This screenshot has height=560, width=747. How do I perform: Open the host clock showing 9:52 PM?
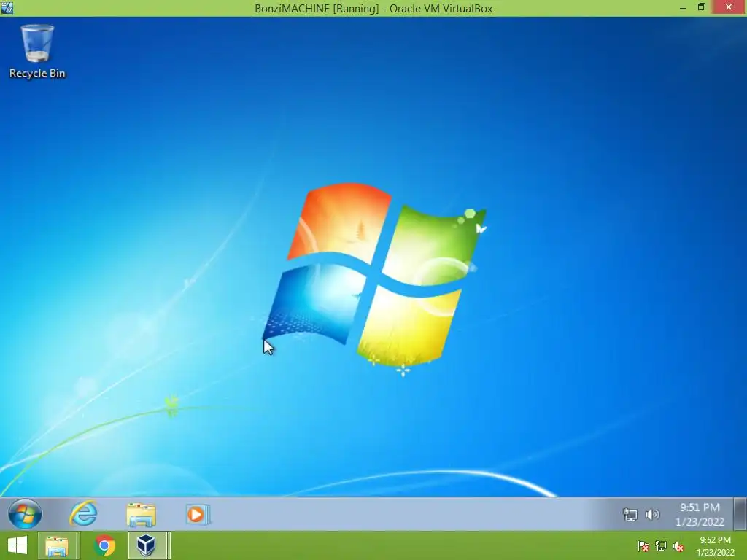[x=715, y=546]
